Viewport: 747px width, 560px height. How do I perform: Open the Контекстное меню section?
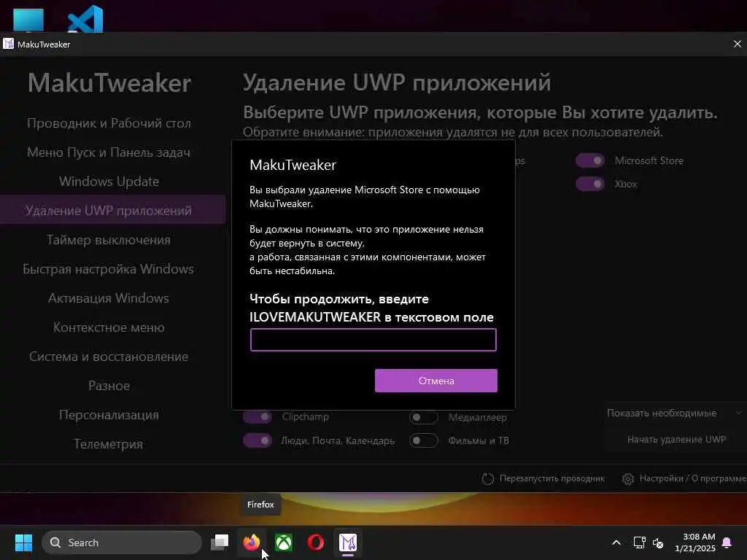(x=109, y=327)
